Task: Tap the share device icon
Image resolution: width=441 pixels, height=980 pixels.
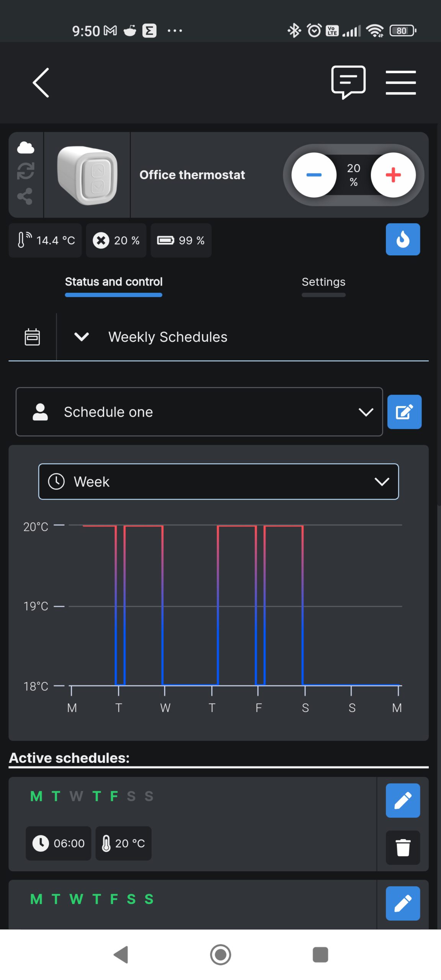Action: pyautogui.click(x=25, y=196)
